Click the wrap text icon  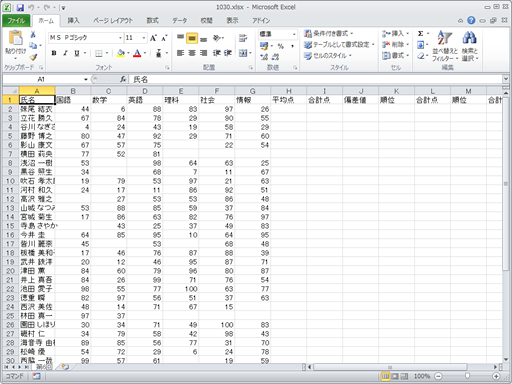243,38
